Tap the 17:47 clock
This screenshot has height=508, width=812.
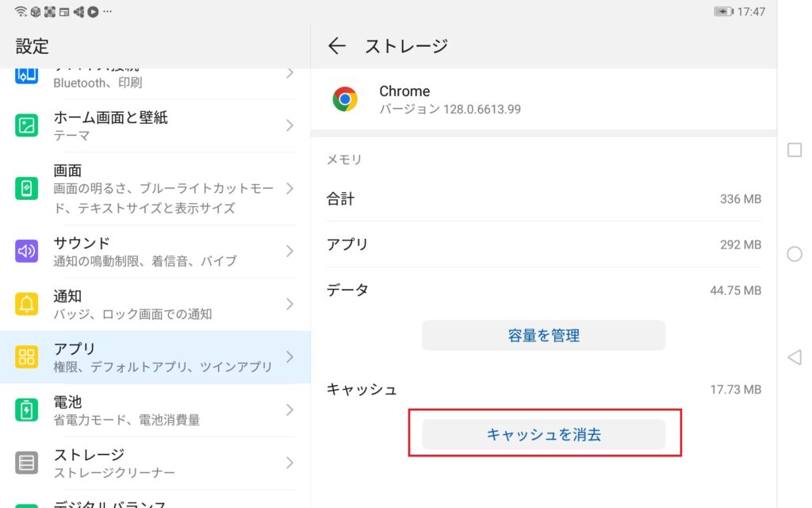(x=751, y=11)
